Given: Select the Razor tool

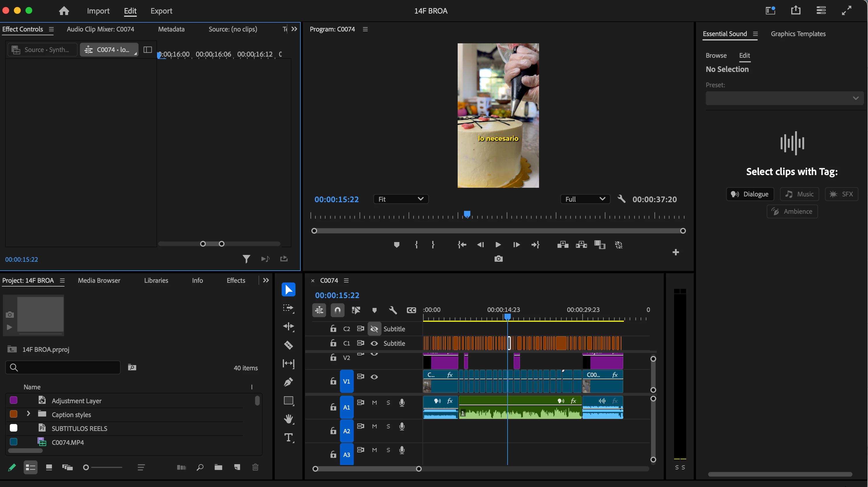Looking at the screenshot, I should [x=289, y=345].
